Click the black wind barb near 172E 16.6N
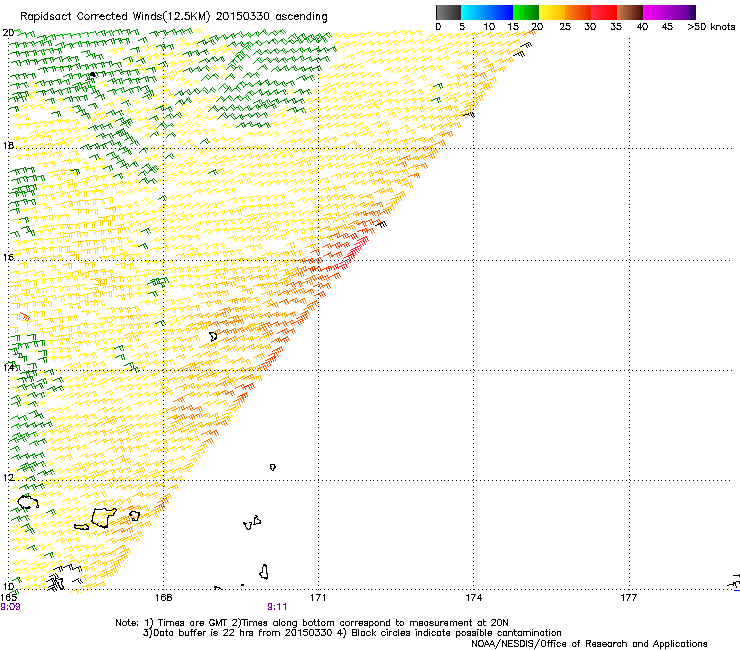Screen dimensions: 740x650 tap(382, 224)
